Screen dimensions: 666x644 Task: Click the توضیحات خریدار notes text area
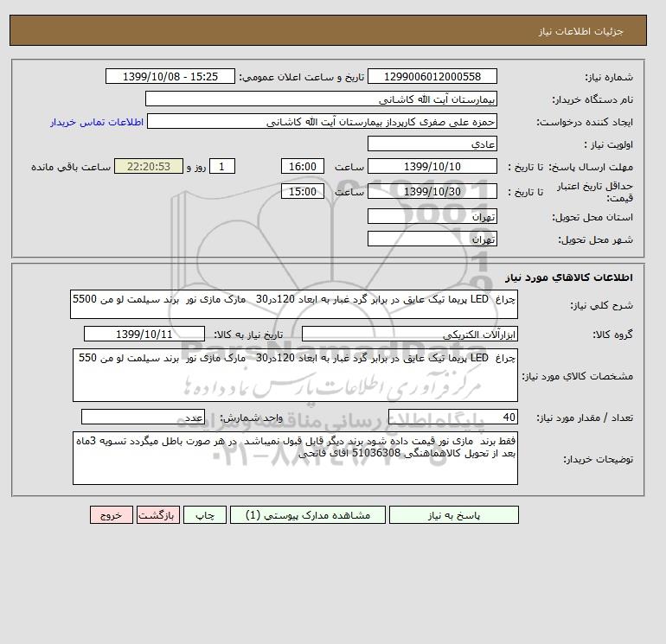(295, 458)
